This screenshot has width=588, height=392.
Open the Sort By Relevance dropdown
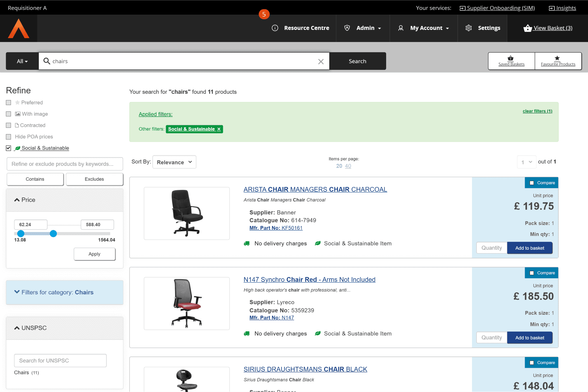(x=174, y=162)
